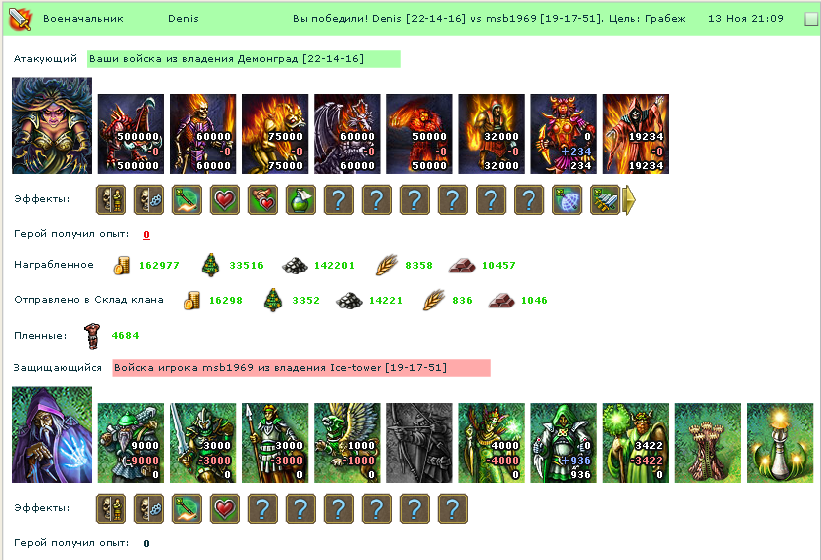Click the sword battle report icon

(x=20, y=19)
